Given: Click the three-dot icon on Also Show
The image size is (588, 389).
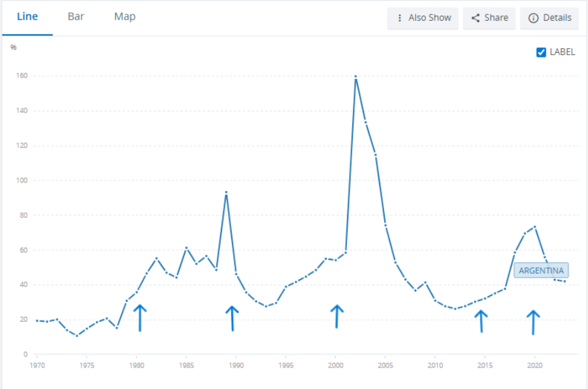Looking at the screenshot, I should tap(400, 18).
